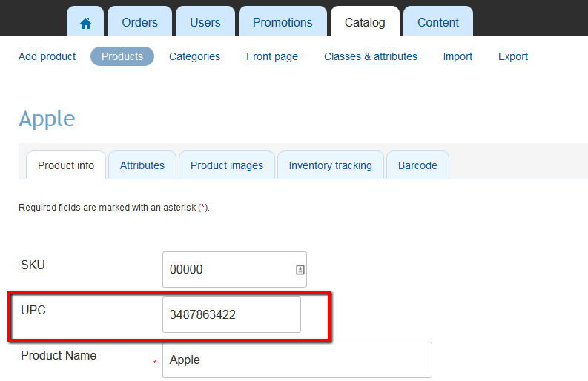Go to the home icon tab

[85, 22]
